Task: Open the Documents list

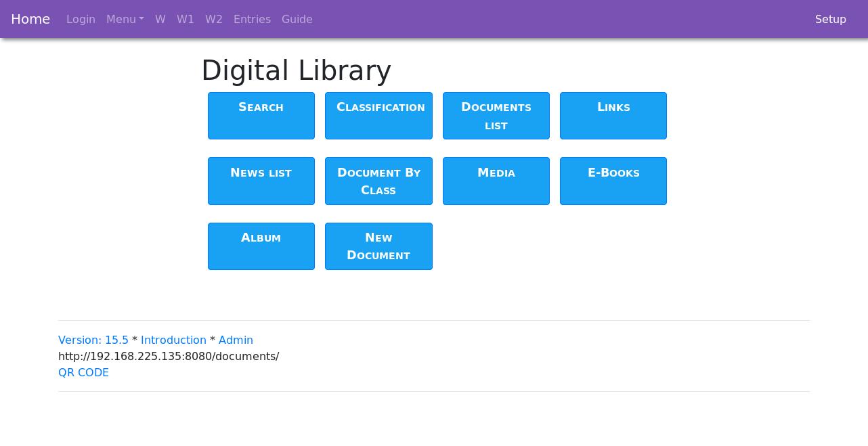Action: coord(496,116)
